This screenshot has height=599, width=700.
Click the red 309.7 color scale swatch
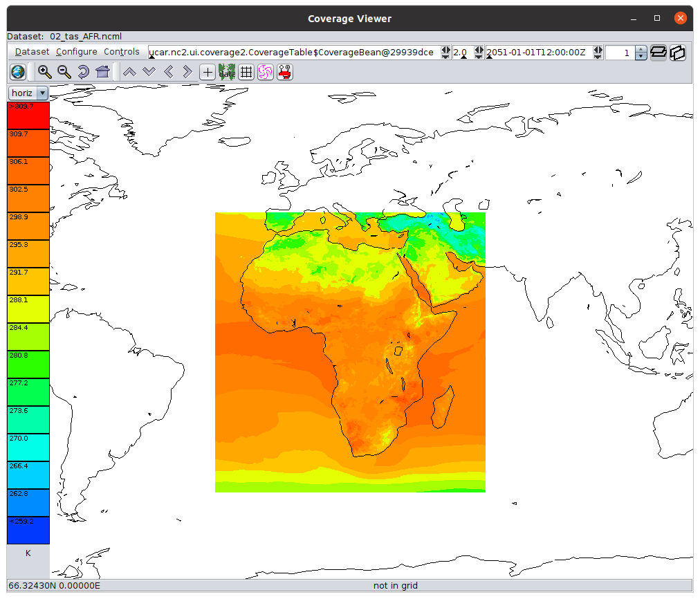28,116
